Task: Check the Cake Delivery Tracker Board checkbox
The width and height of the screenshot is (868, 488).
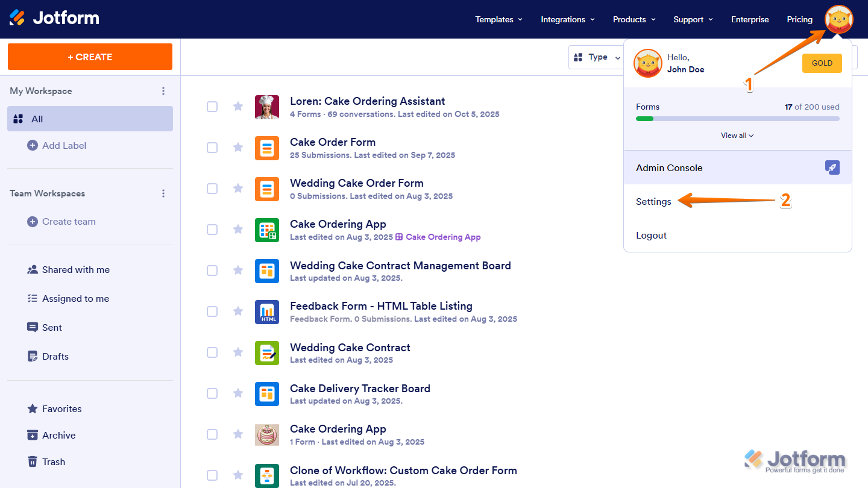Action: (212, 393)
